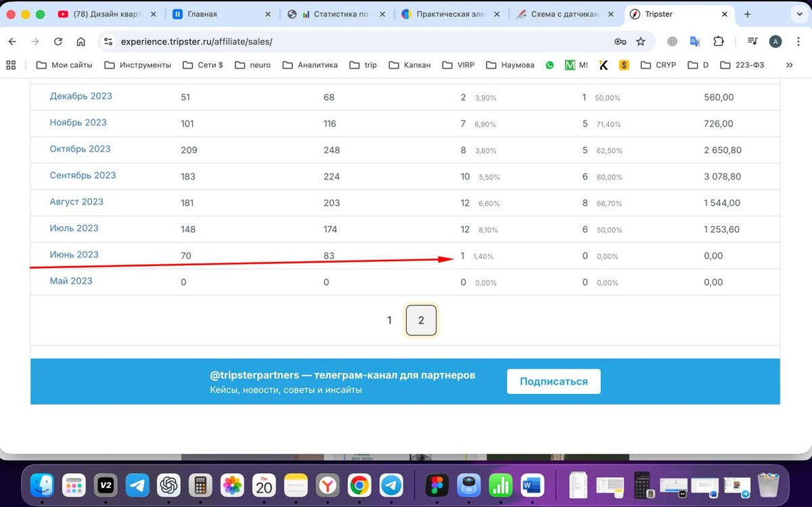Screen dimensions: 812x507
Task: Open the Декабрь 2023 month link
Action: click(x=81, y=96)
